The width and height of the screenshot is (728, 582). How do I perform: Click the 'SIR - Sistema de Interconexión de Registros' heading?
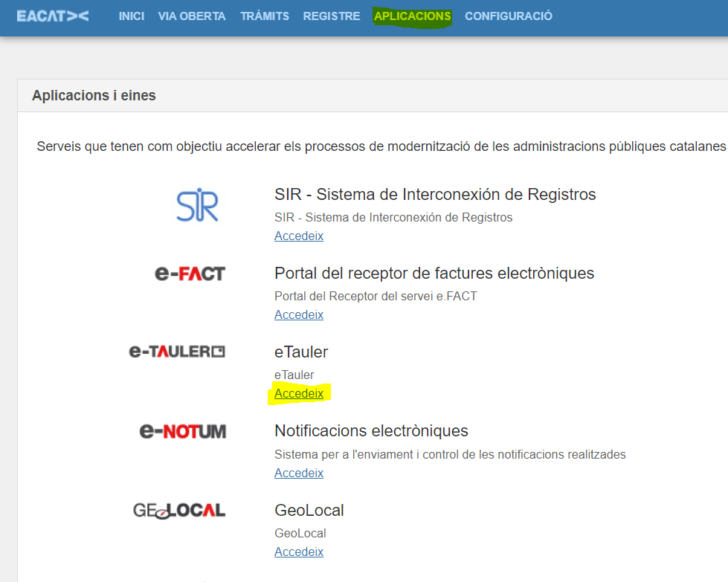(435, 195)
